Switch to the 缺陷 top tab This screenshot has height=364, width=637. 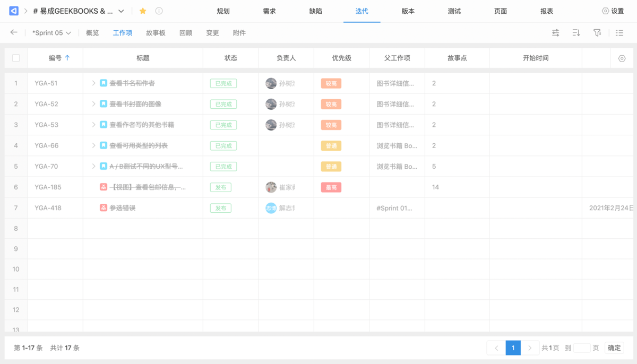(315, 11)
